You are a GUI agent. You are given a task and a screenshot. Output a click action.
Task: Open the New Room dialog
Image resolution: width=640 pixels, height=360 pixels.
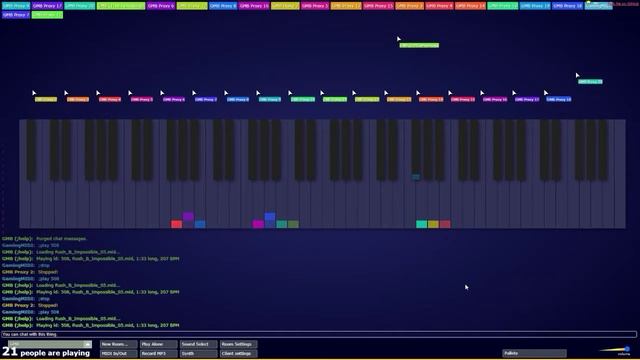(118, 344)
